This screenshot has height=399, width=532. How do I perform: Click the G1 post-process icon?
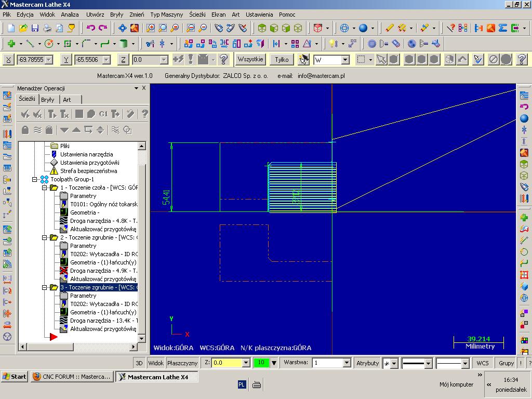click(103, 114)
